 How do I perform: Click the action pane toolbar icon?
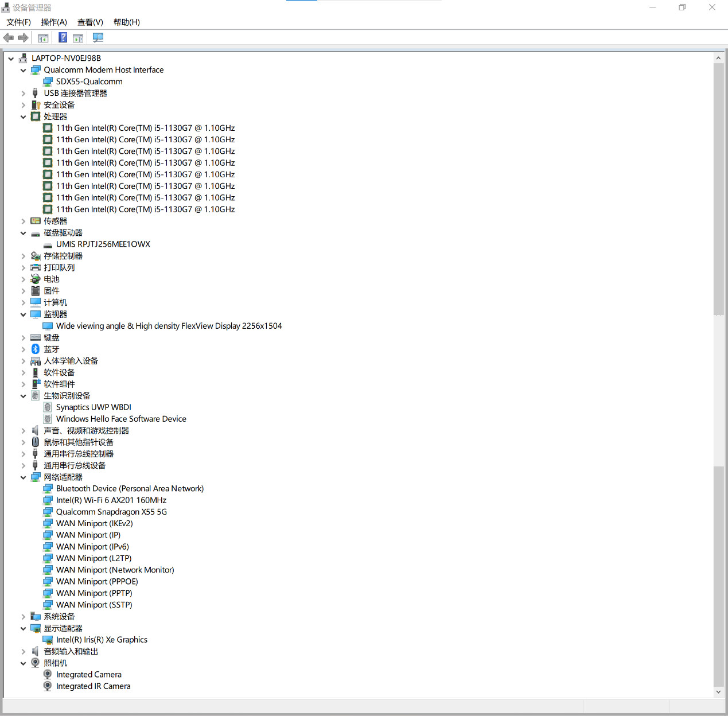[78, 38]
